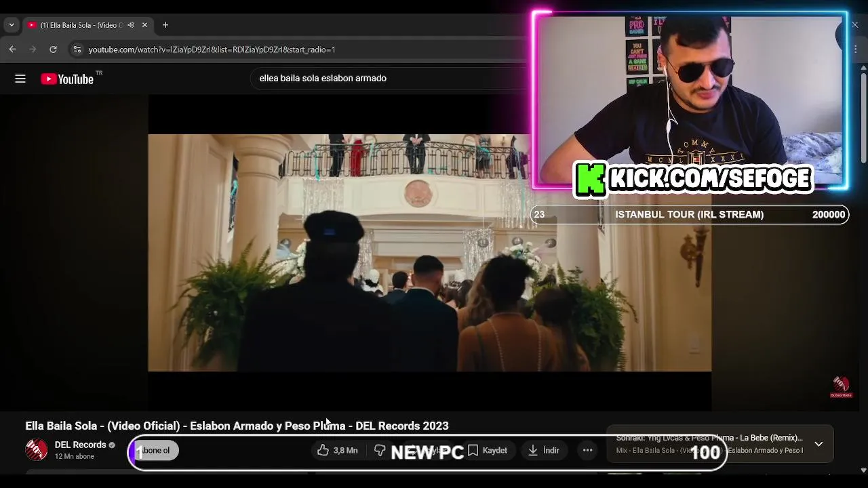The image size is (868, 488).
Task: Dislike the video with the thumbs down
Action: (x=380, y=450)
